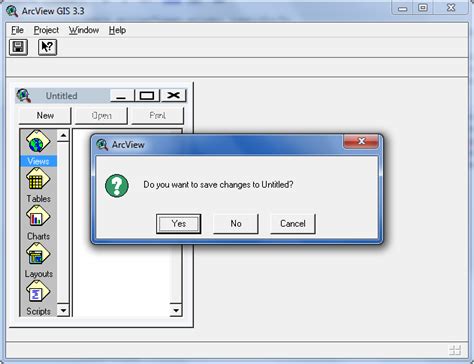The height and width of the screenshot is (364, 474).
Task: Maximize the ArcView GIS 3.3 main window
Action: (423, 8)
